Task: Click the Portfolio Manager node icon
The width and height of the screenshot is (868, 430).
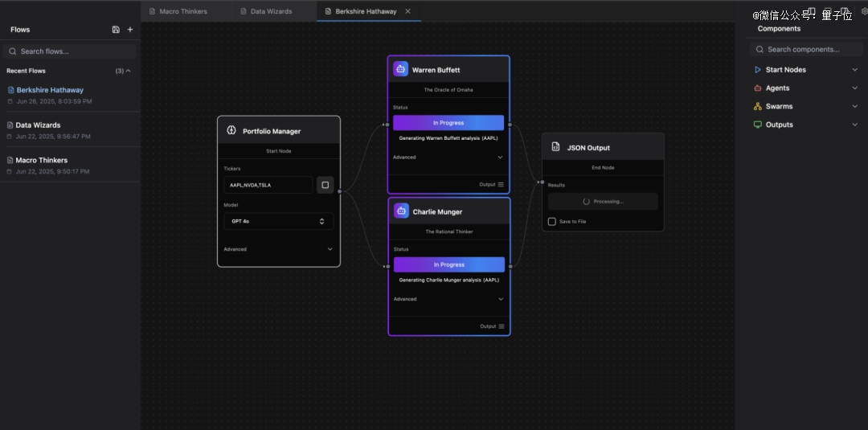Action: [x=231, y=131]
